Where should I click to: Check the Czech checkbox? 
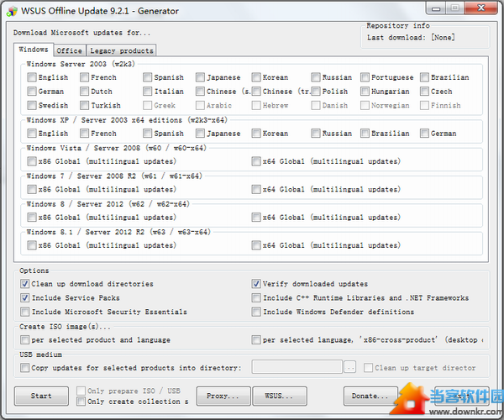pos(424,92)
